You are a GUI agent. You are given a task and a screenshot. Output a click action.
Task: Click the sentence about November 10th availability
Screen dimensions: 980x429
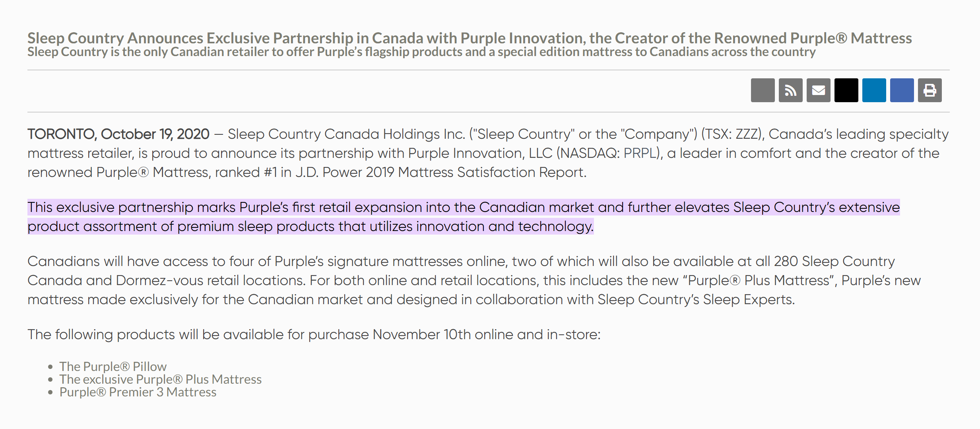point(314,334)
